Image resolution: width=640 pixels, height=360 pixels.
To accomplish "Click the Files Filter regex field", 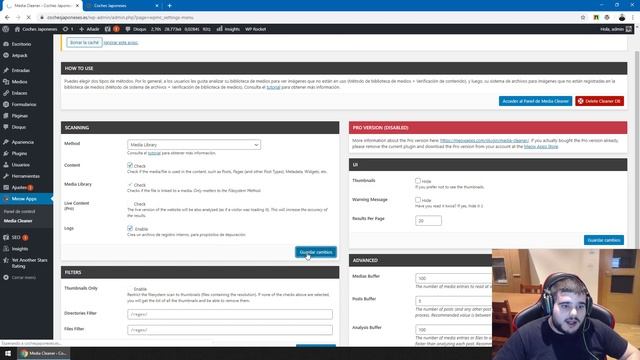I will point(230,330).
